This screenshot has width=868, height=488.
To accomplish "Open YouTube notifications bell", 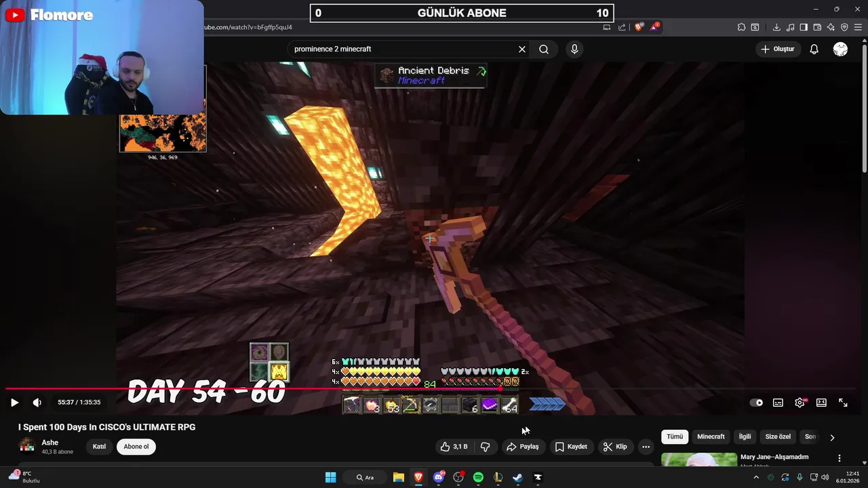I will tap(814, 49).
